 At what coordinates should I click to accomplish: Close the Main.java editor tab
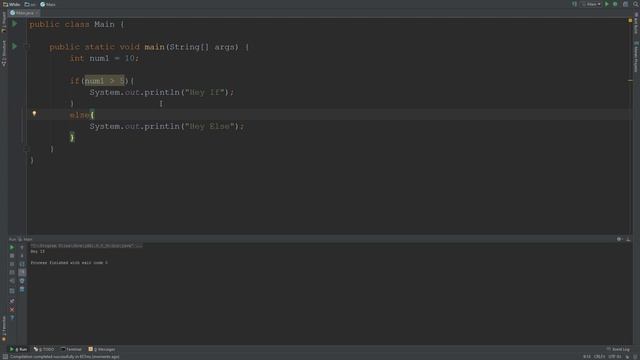[x=37, y=13]
